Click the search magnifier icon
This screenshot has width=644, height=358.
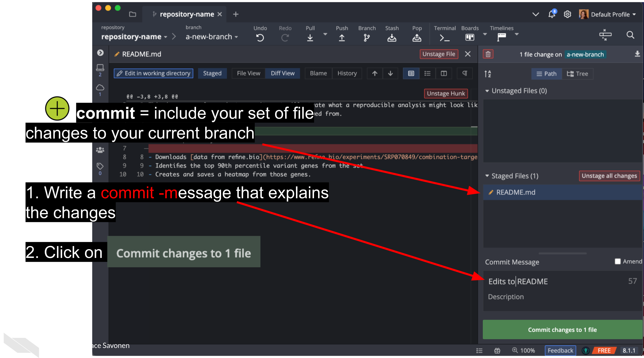pos(630,35)
